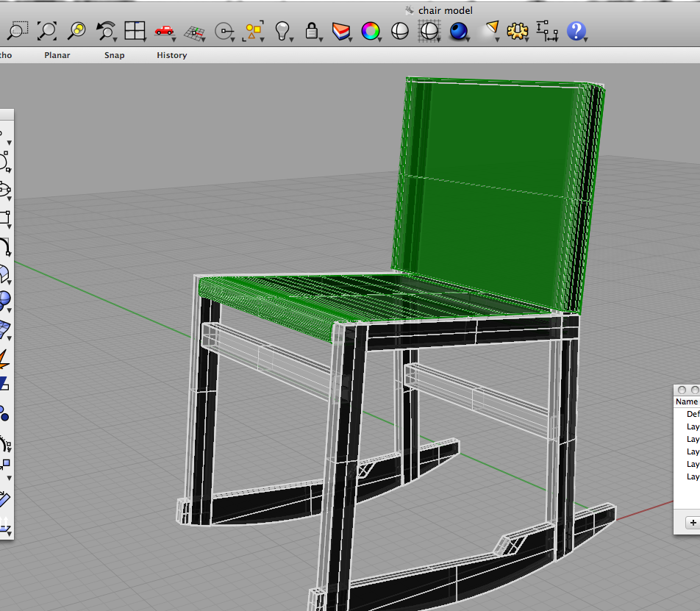Click the Name column header in Layers panel
700x611 pixels.
[685, 401]
